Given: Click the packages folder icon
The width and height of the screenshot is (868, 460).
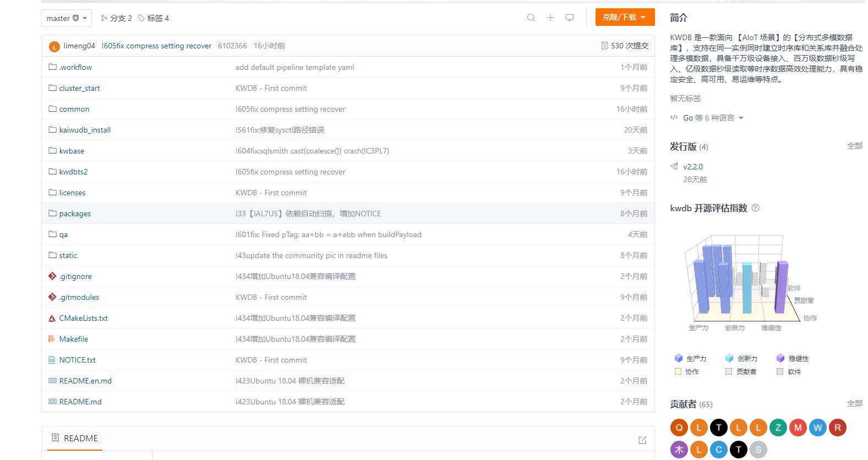Looking at the screenshot, I should (x=52, y=213).
